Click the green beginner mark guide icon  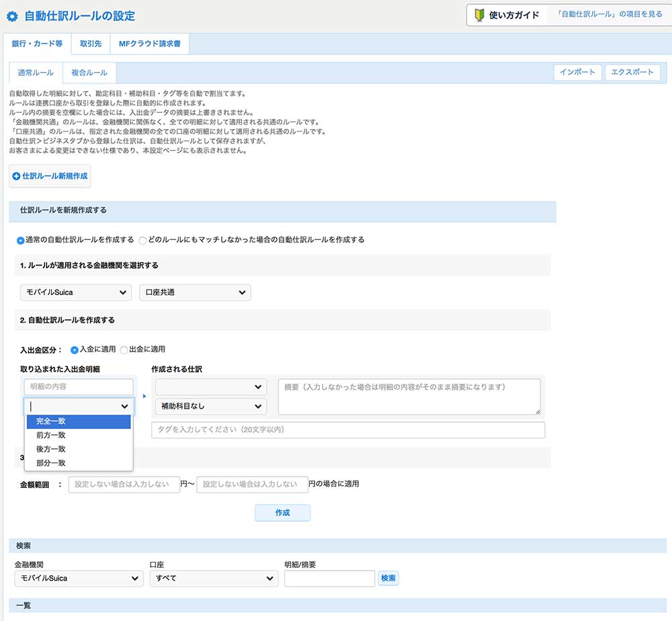coord(479,15)
